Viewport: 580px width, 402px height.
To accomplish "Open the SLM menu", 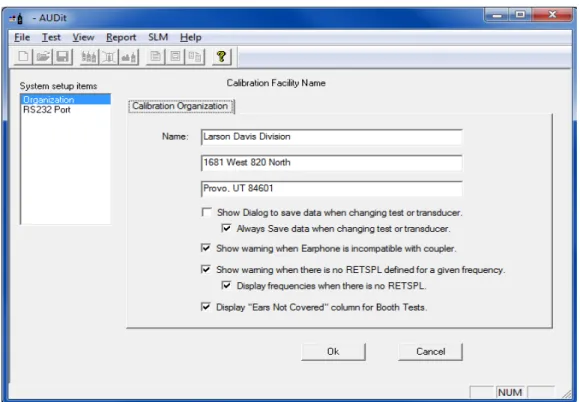I will click(158, 37).
